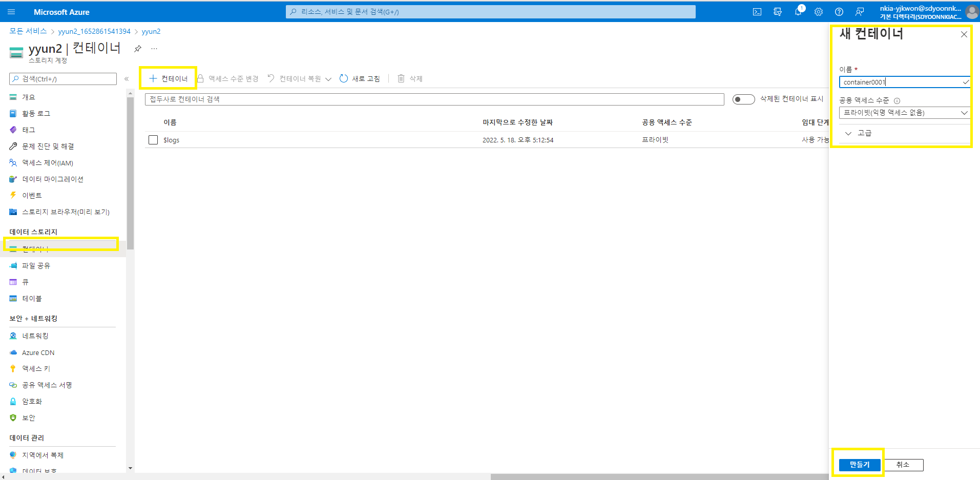980x480 pixels.
Task: Click 액세스 수준 변경 in the toolbar
Action: pyautogui.click(x=228, y=78)
